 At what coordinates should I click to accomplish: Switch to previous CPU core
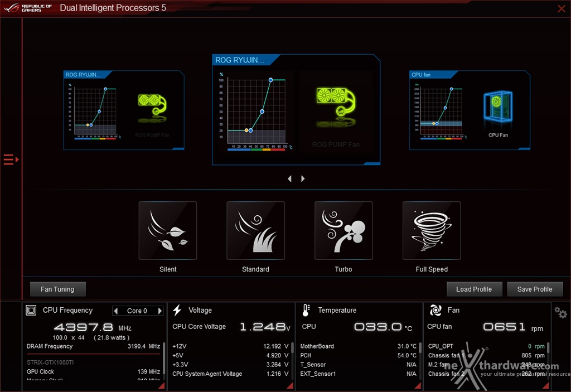click(116, 311)
